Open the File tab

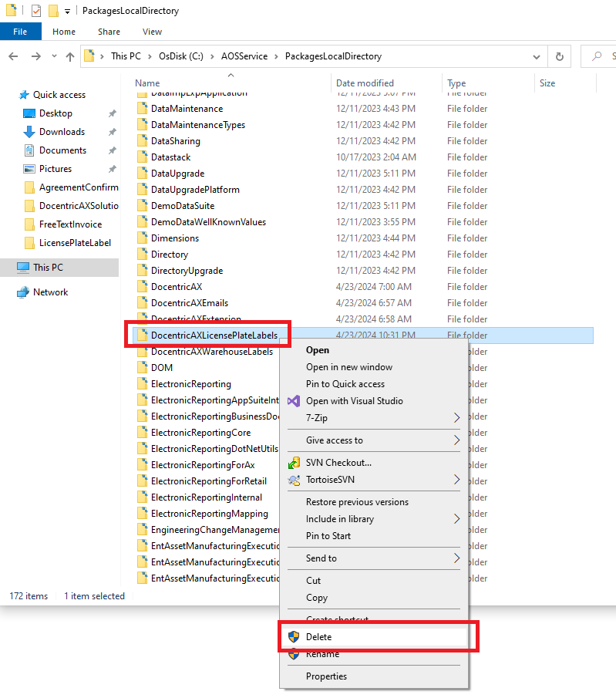click(20, 32)
